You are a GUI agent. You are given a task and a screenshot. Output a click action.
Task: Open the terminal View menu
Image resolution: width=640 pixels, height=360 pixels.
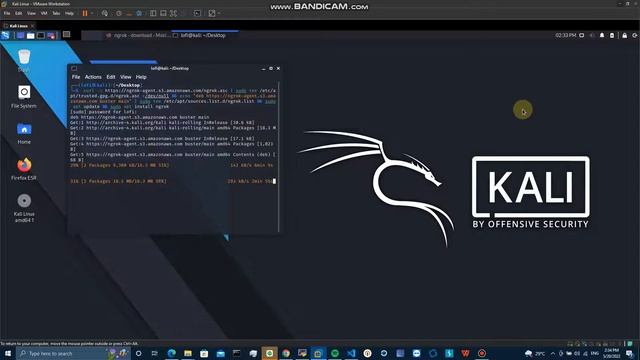[x=126, y=77]
